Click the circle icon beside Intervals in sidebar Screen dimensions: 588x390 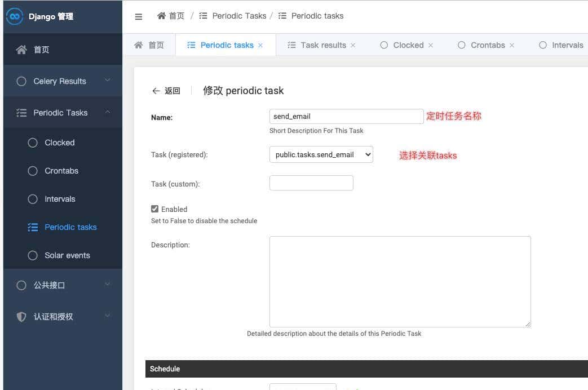33,198
